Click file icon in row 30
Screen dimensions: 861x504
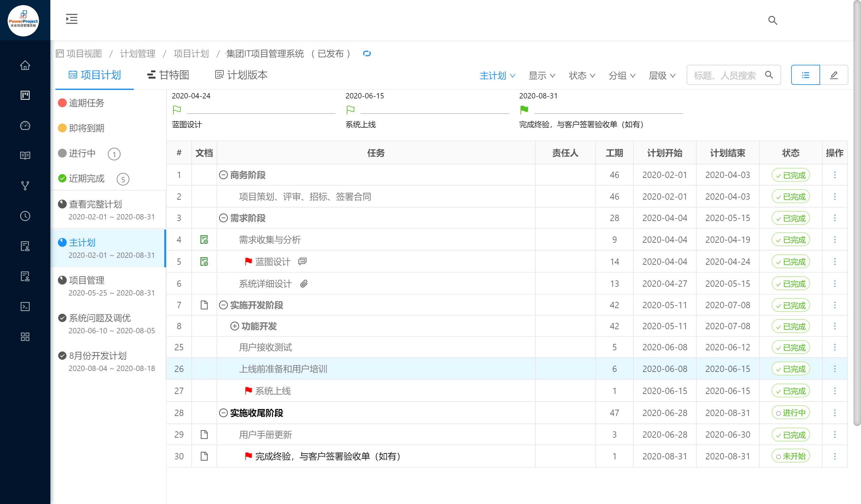point(204,456)
